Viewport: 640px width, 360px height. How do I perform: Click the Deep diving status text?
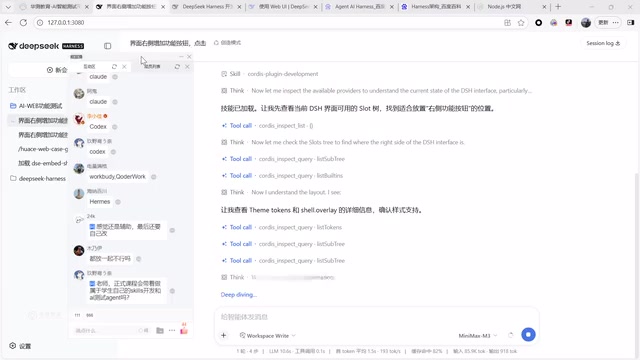click(x=239, y=295)
